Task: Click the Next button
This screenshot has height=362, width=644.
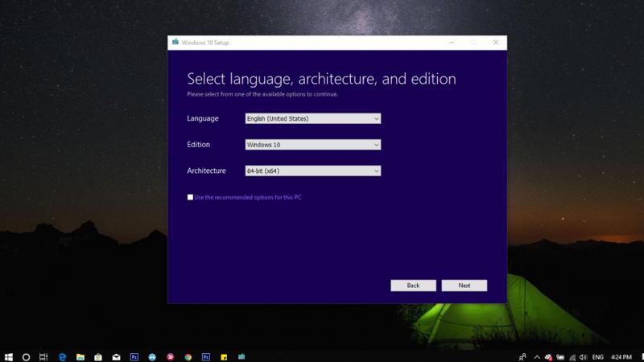Action: tap(464, 286)
